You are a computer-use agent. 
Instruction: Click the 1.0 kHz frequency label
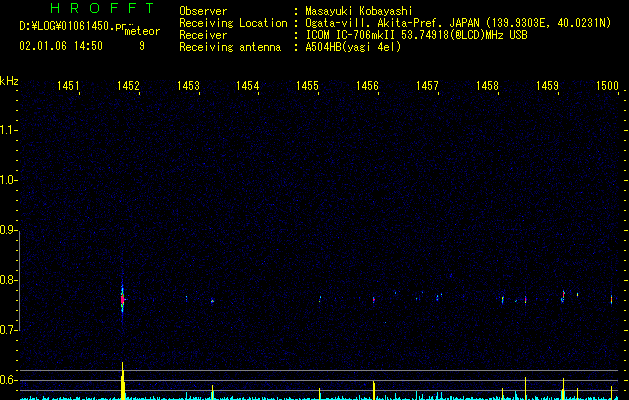9,180
